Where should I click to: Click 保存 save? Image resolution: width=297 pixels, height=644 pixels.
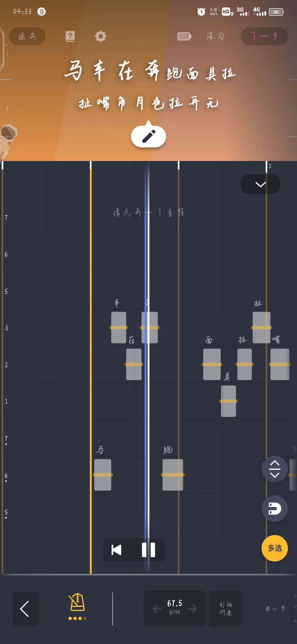click(216, 36)
